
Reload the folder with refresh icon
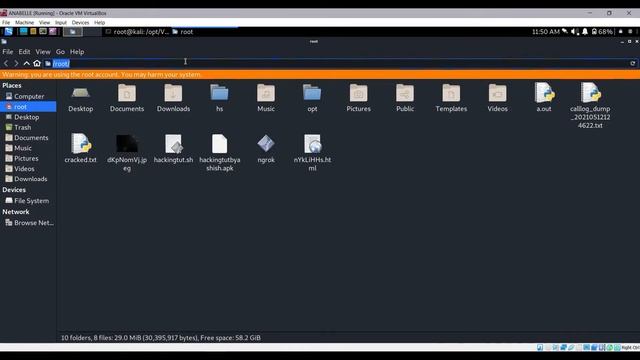click(633, 63)
